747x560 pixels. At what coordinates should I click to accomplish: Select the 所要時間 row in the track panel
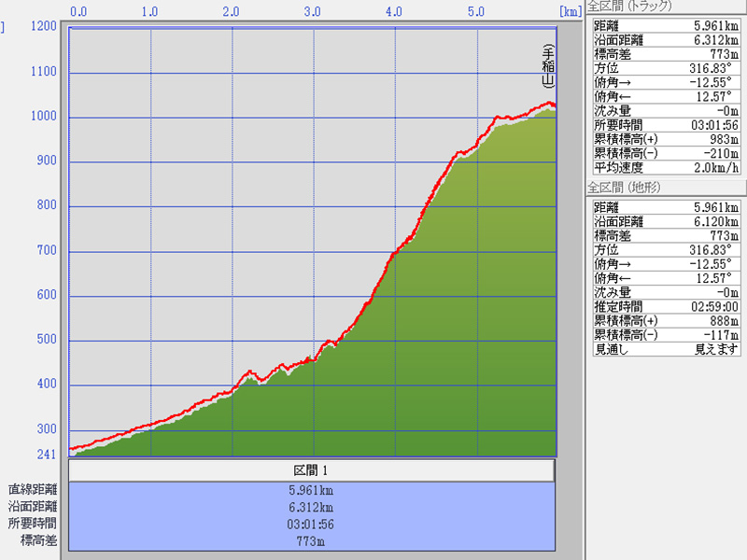[666, 125]
